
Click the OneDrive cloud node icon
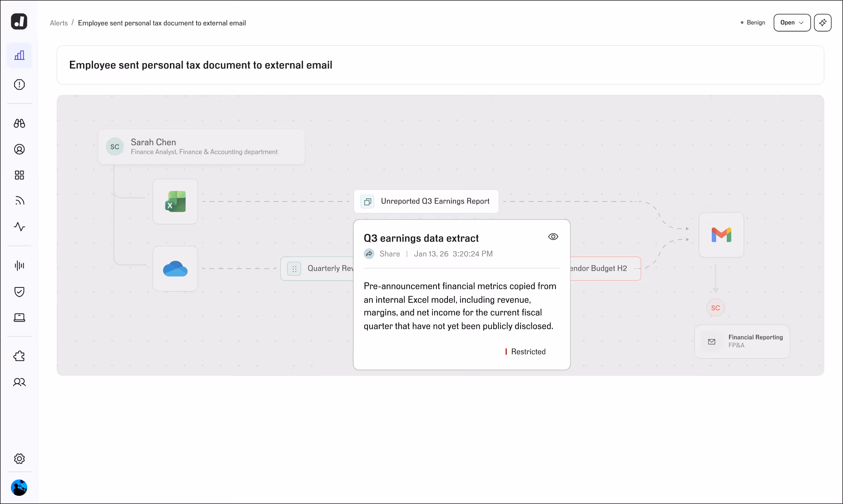[175, 269]
